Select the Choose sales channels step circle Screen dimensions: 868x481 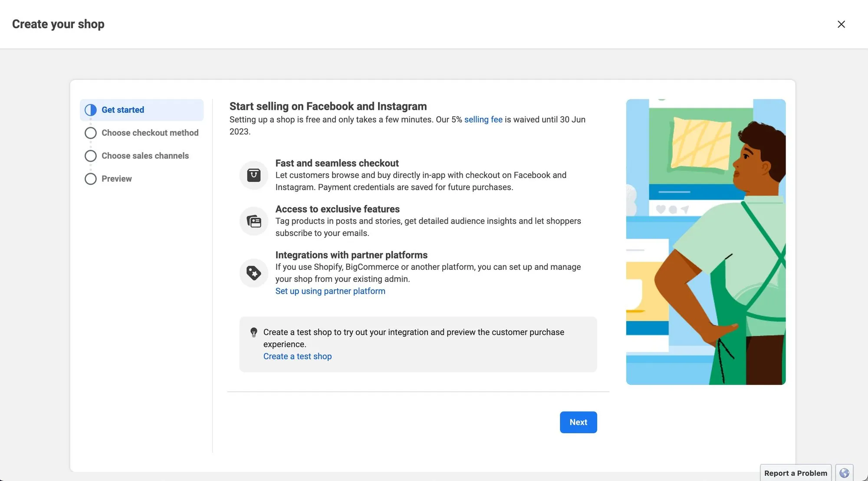pos(91,156)
